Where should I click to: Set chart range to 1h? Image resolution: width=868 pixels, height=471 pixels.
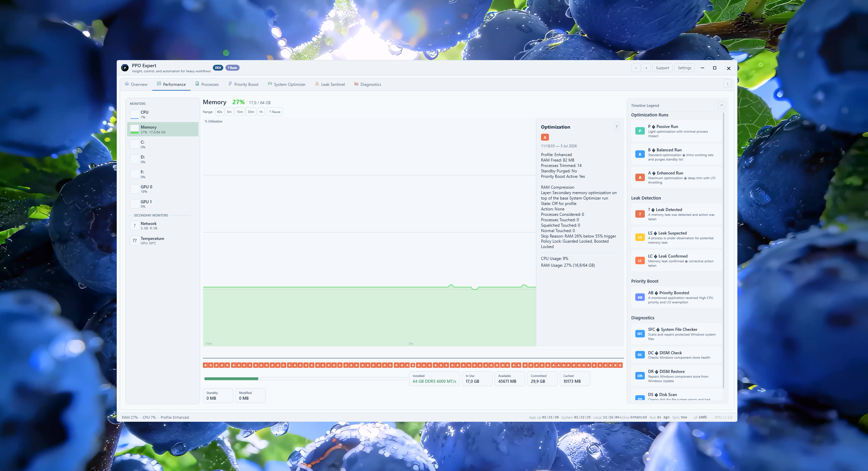pos(261,112)
